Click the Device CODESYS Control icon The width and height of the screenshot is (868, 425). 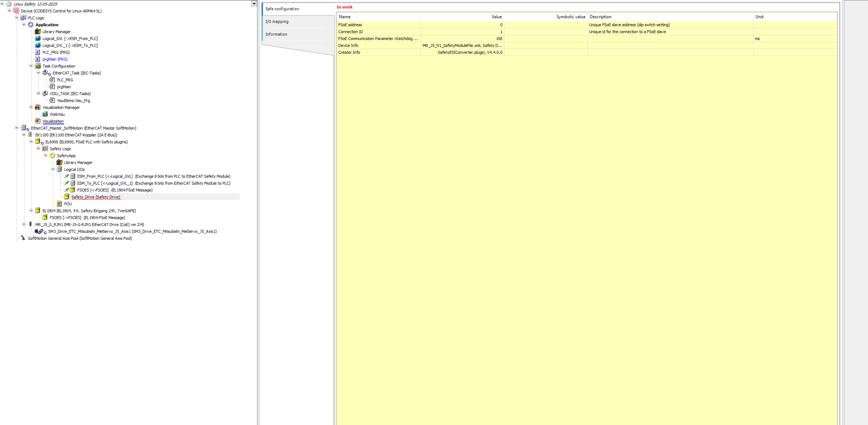(x=16, y=11)
